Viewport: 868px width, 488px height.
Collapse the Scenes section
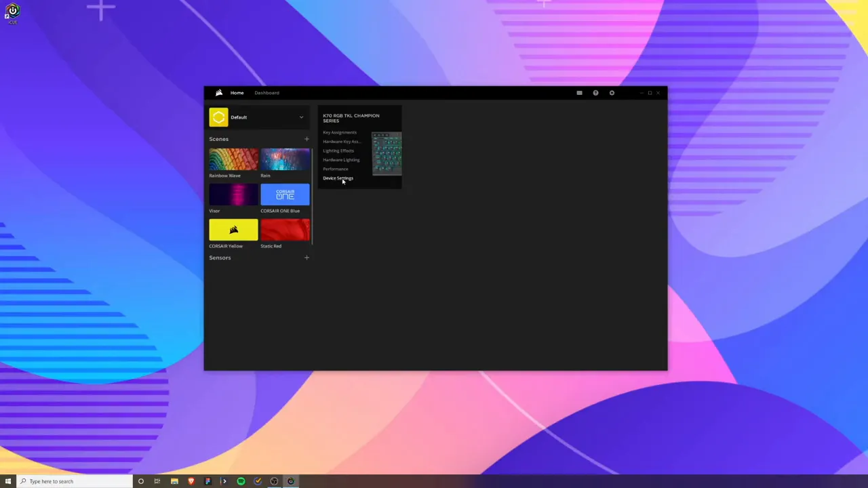tap(218, 139)
